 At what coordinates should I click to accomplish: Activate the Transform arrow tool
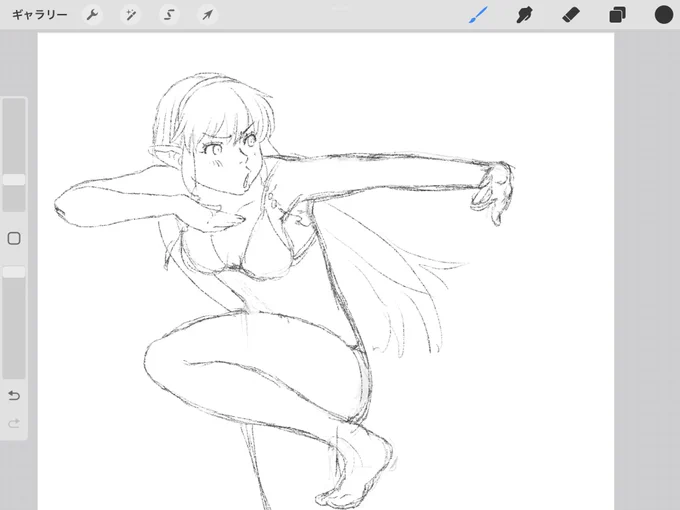click(x=207, y=15)
